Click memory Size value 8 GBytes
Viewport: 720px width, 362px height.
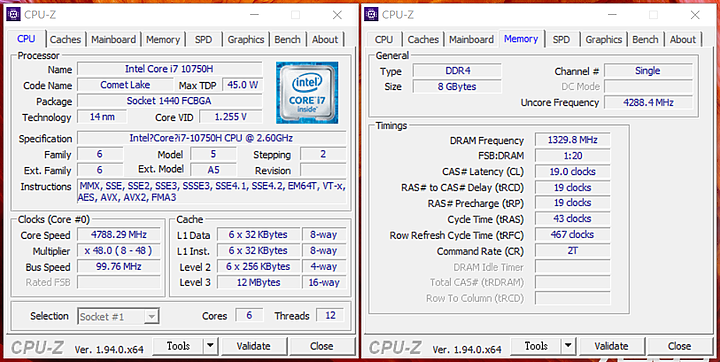click(x=457, y=86)
